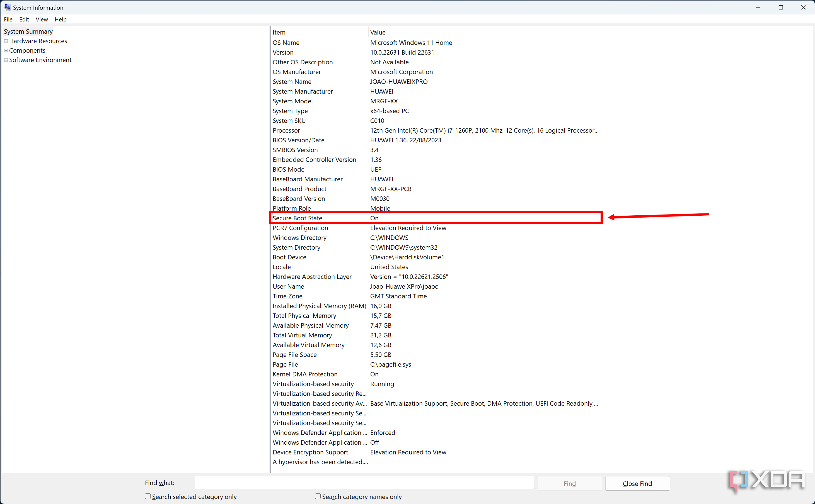The height and width of the screenshot is (504, 815).
Task: Click the Find button
Action: [569, 483]
